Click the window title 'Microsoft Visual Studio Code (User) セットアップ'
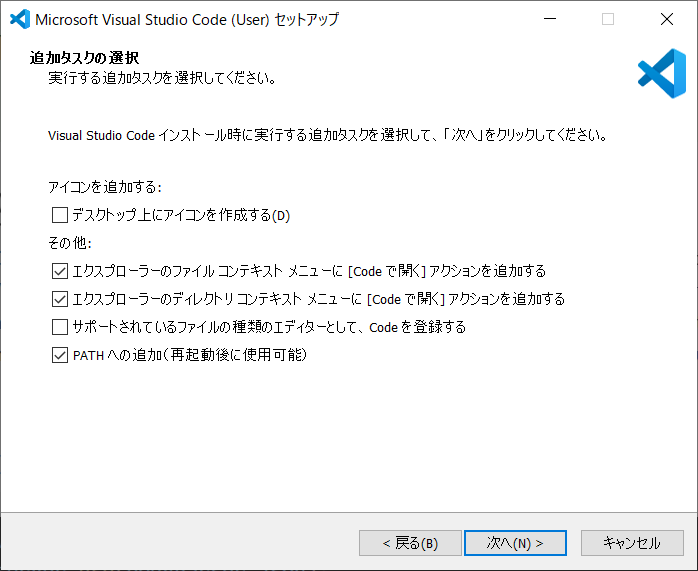Screen dimensions: 698x571 (x=187, y=20)
